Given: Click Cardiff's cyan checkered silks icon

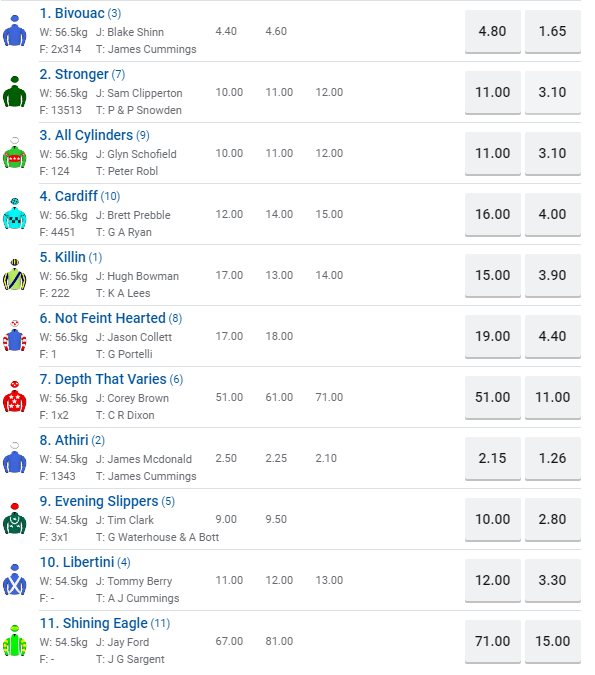Looking at the screenshot, I should (x=15, y=214).
